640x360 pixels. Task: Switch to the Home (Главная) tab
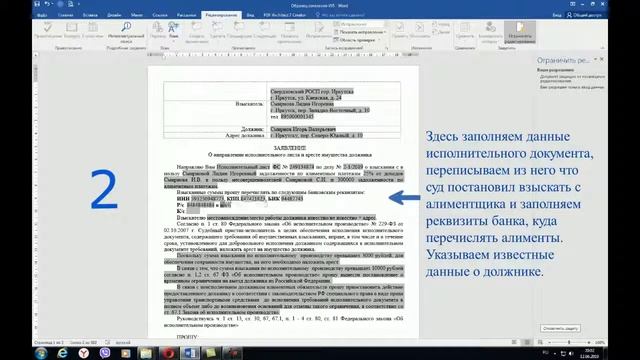point(65,15)
